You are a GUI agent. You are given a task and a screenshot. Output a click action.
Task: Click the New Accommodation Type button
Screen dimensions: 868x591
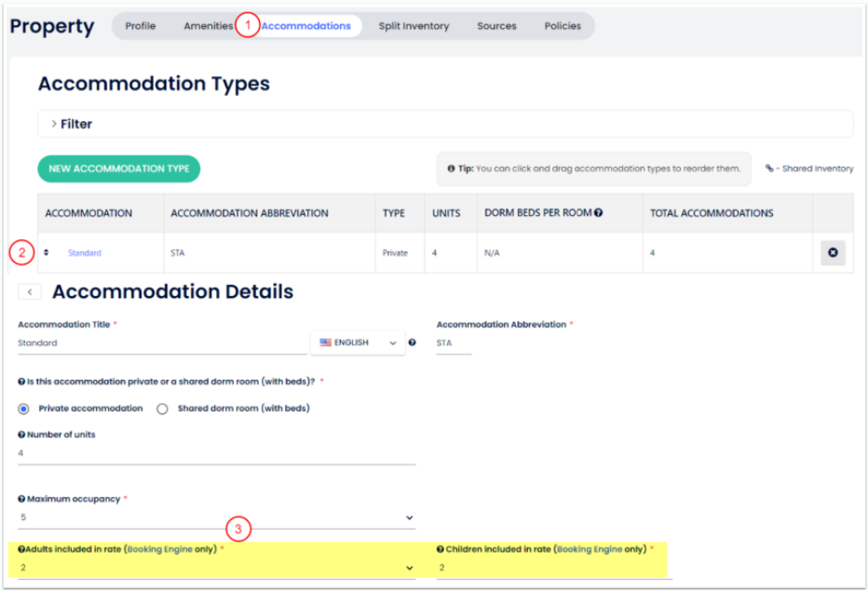click(119, 168)
